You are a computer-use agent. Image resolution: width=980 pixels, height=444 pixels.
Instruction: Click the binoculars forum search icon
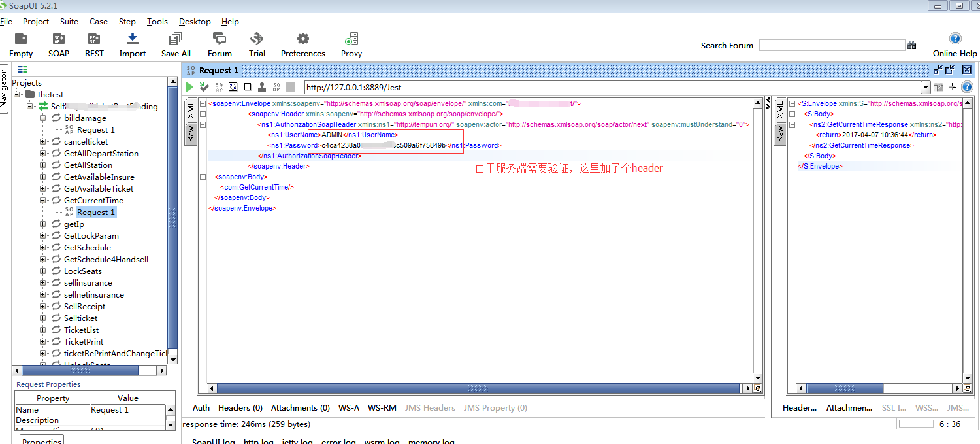[x=911, y=45]
